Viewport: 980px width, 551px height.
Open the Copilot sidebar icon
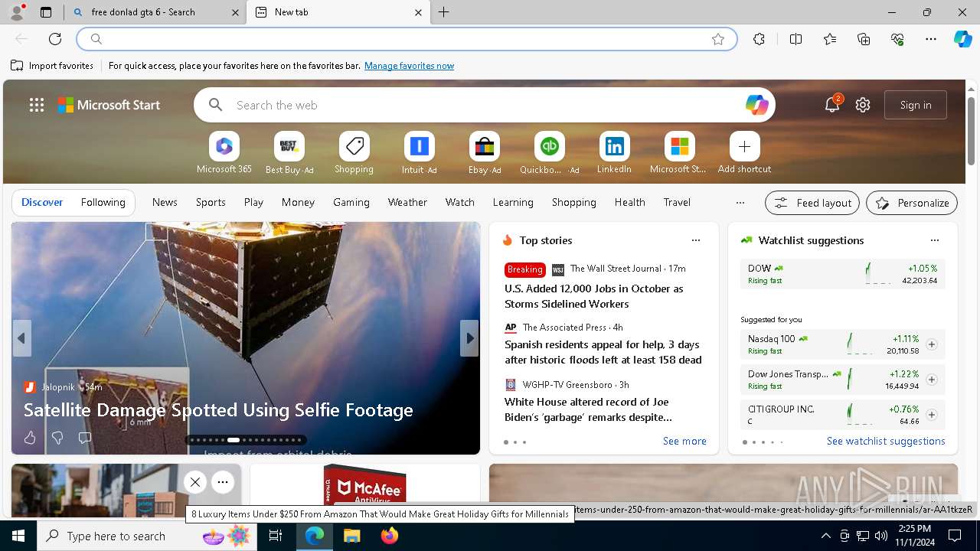962,39
